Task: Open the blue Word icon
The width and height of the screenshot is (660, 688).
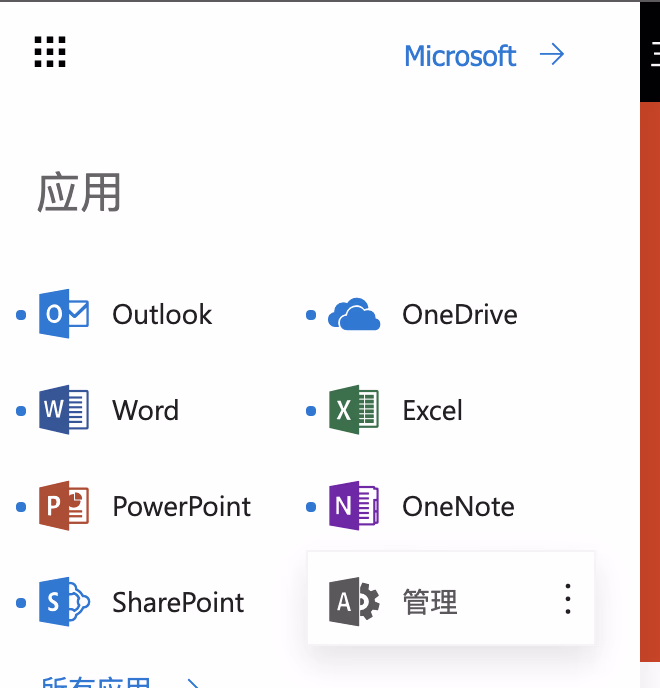Action: (x=64, y=410)
